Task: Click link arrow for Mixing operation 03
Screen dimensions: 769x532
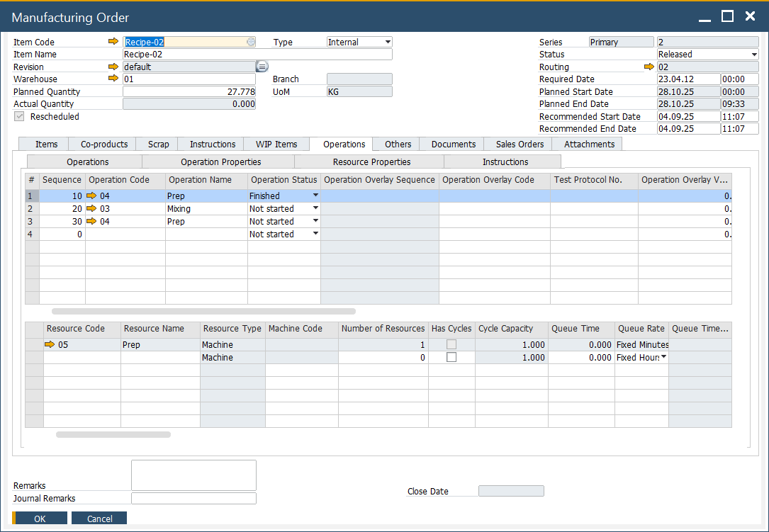Action: pos(91,209)
